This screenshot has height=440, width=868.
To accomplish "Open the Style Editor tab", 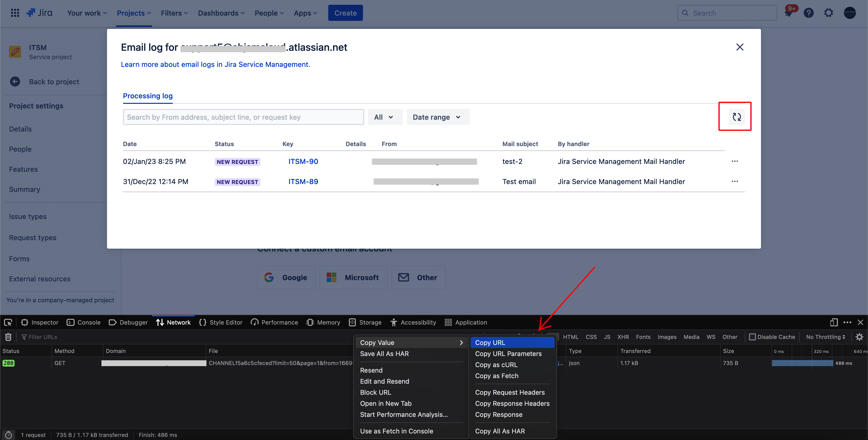I will point(220,323).
